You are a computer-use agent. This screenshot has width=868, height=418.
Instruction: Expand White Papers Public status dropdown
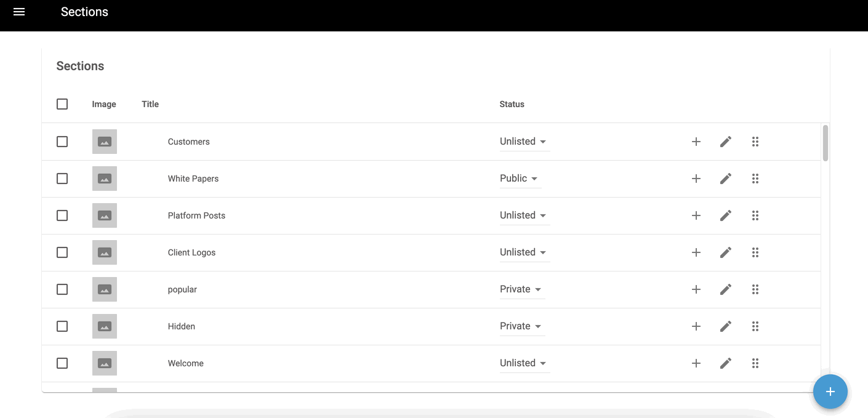pyautogui.click(x=519, y=179)
